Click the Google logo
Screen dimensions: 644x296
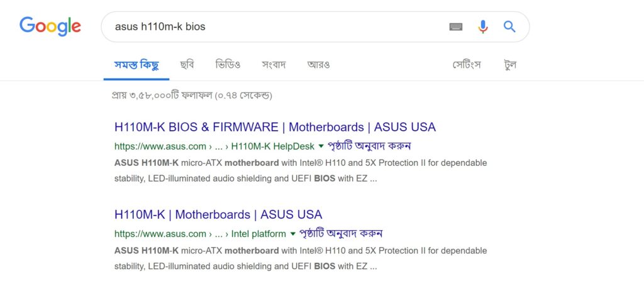tap(50, 26)
